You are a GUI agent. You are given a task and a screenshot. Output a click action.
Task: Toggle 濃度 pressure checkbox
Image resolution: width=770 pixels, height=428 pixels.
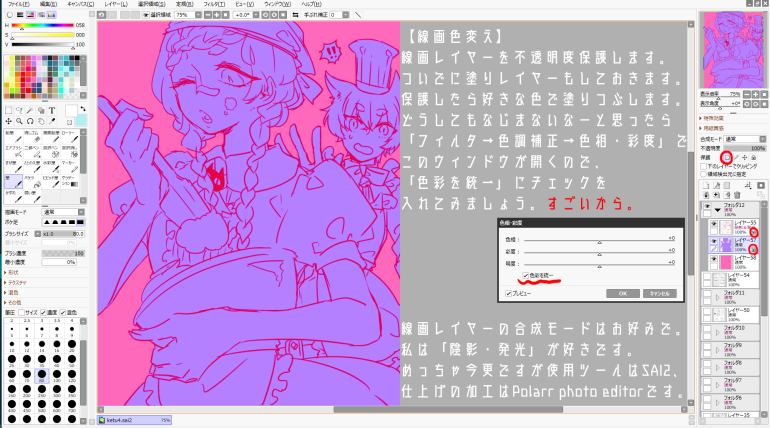tap(43, 312)
